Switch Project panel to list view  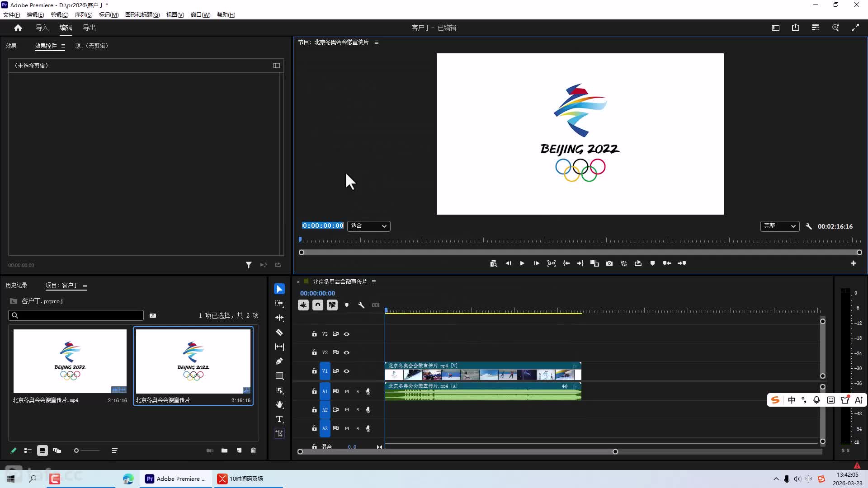28,450
